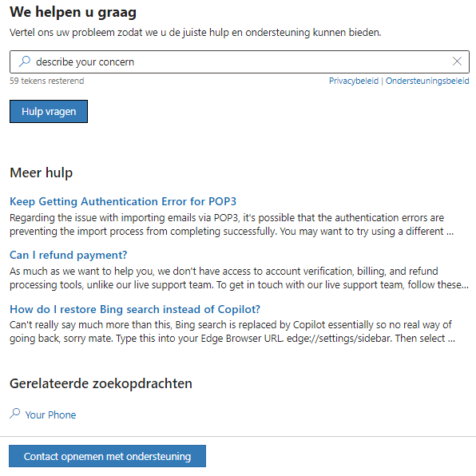476x476 pixels.
Task: Click the magnifier icon beside Your Phone
Action: 15,414
